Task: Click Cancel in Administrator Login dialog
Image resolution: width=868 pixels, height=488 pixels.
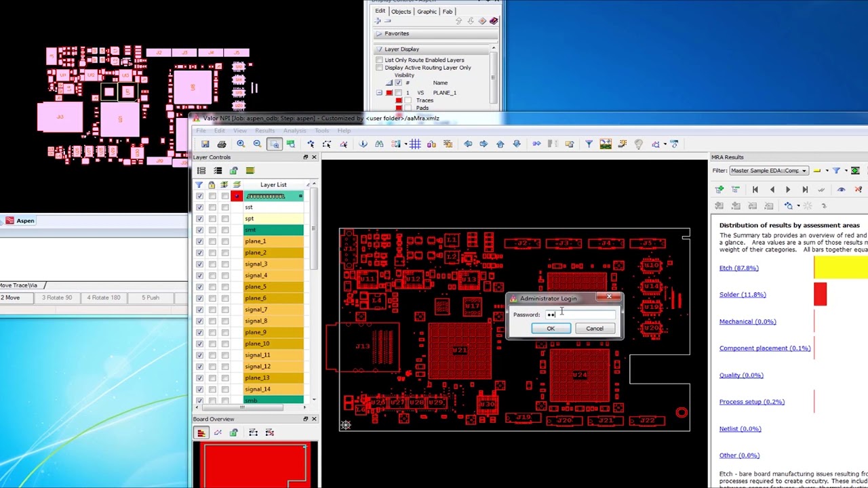Action: click(x=595, y=329)
